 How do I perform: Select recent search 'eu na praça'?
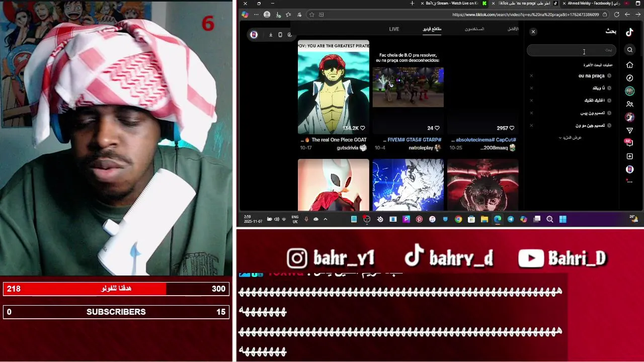(591, 76)
